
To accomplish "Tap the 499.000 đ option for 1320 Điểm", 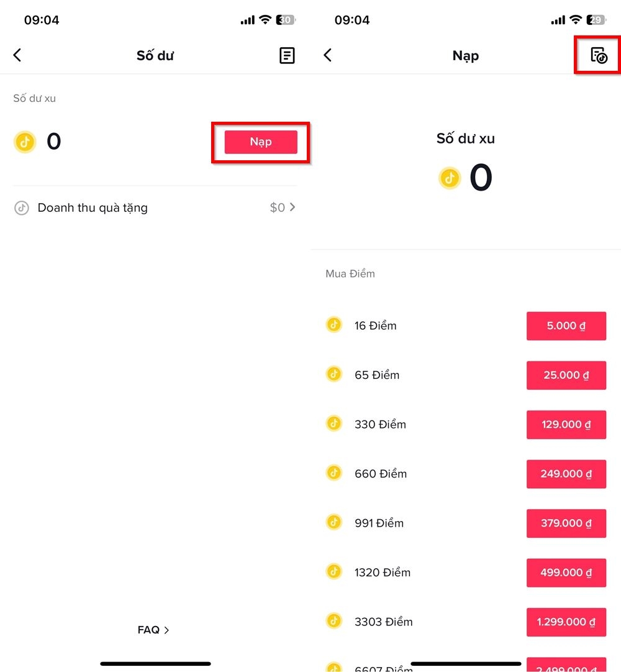I will point(566,573).
